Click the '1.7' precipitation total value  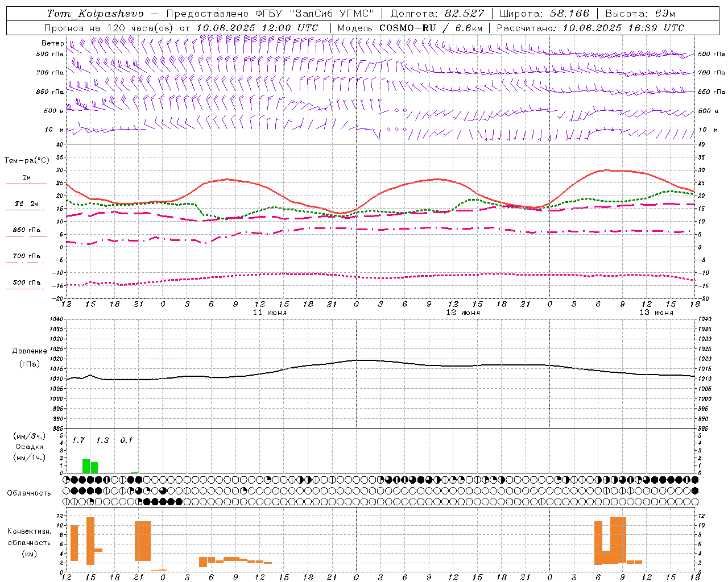pos(78,440)
